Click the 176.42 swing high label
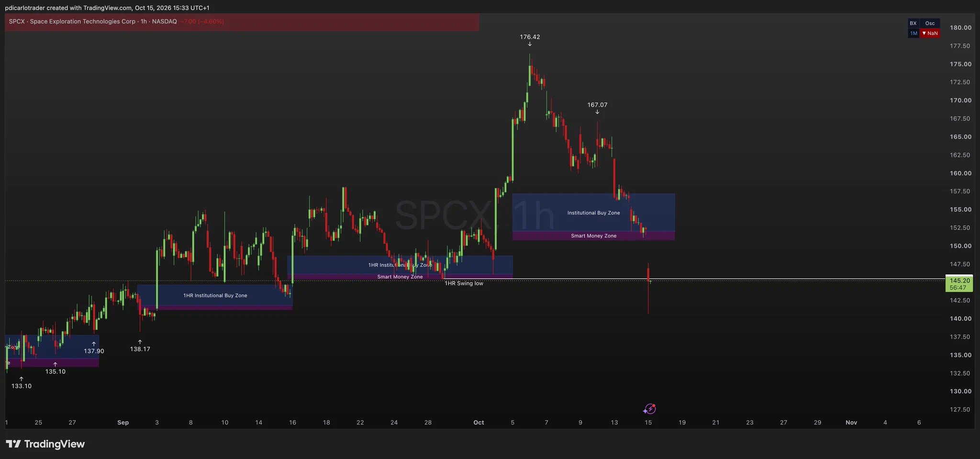Screen dimensions: 980x459 (530, 37)
